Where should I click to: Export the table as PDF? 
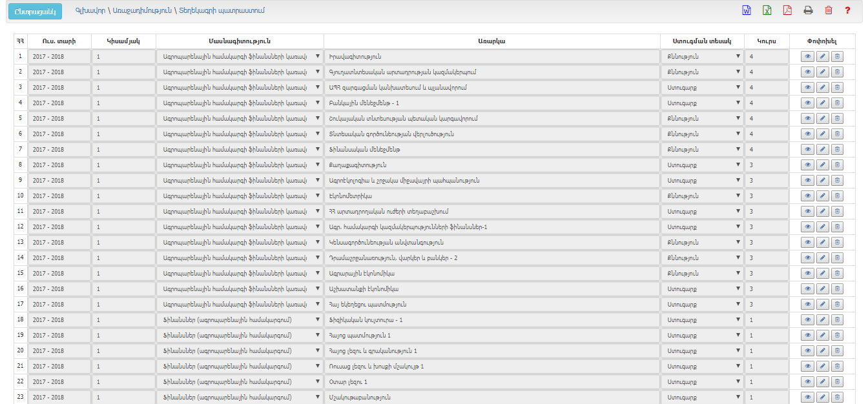(787, 10)
